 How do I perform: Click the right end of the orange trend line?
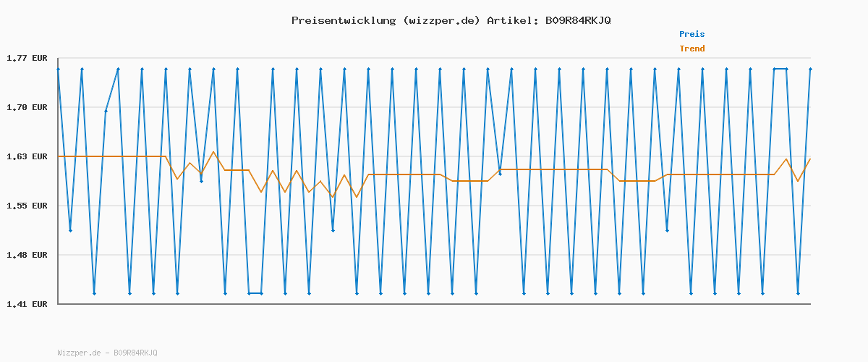click(810, 159)
